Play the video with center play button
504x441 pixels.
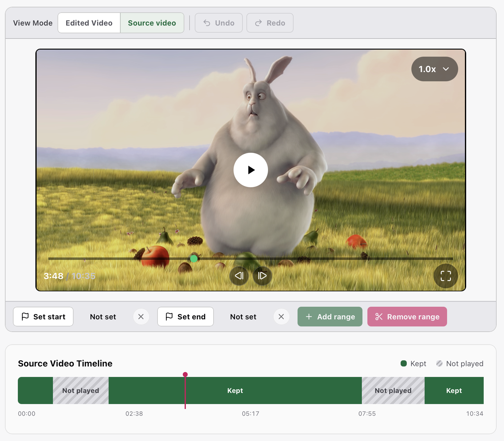point(250,170)
